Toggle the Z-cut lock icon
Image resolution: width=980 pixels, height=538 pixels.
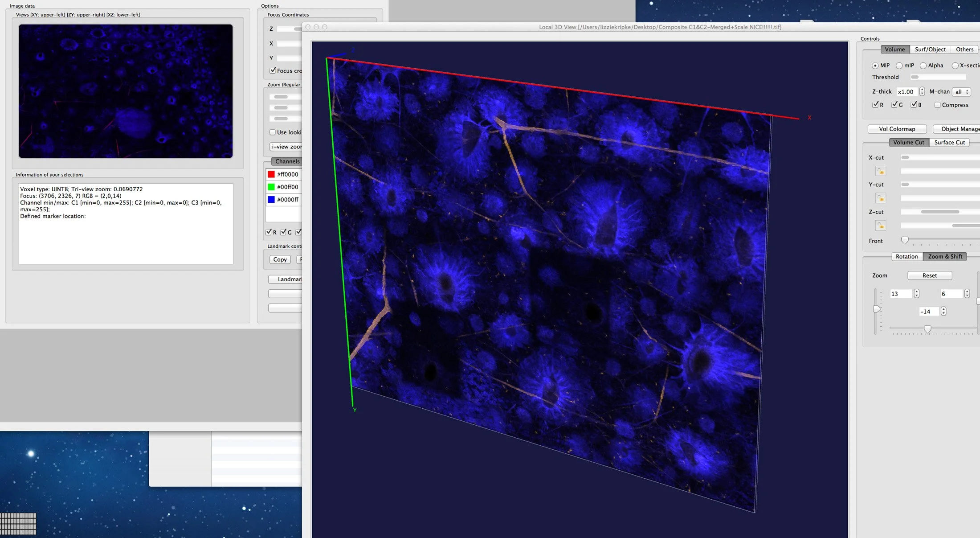[x=881, y=226]
